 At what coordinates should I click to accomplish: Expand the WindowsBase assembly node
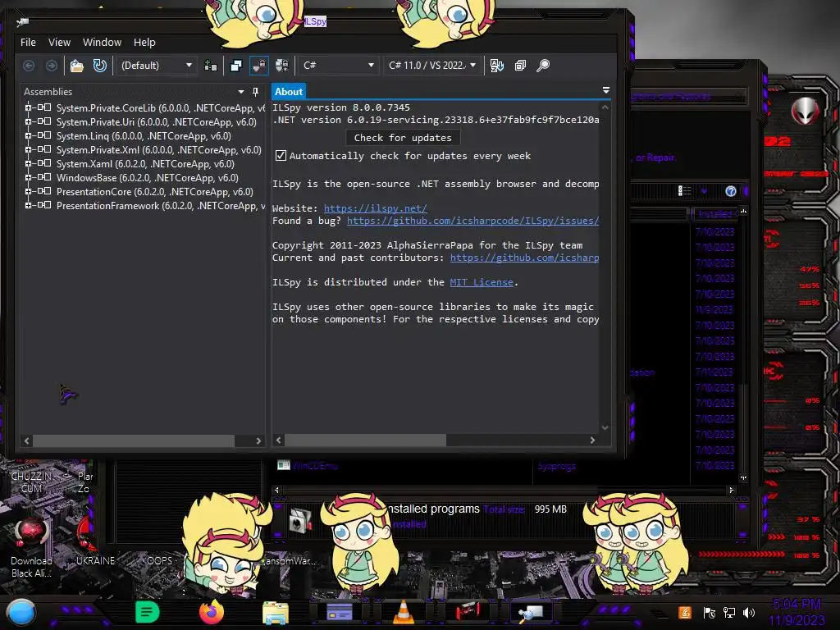coord(28,177)
